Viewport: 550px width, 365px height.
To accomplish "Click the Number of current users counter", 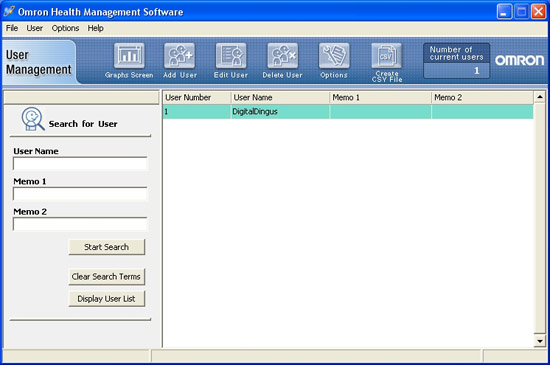I will pos(456,61).
